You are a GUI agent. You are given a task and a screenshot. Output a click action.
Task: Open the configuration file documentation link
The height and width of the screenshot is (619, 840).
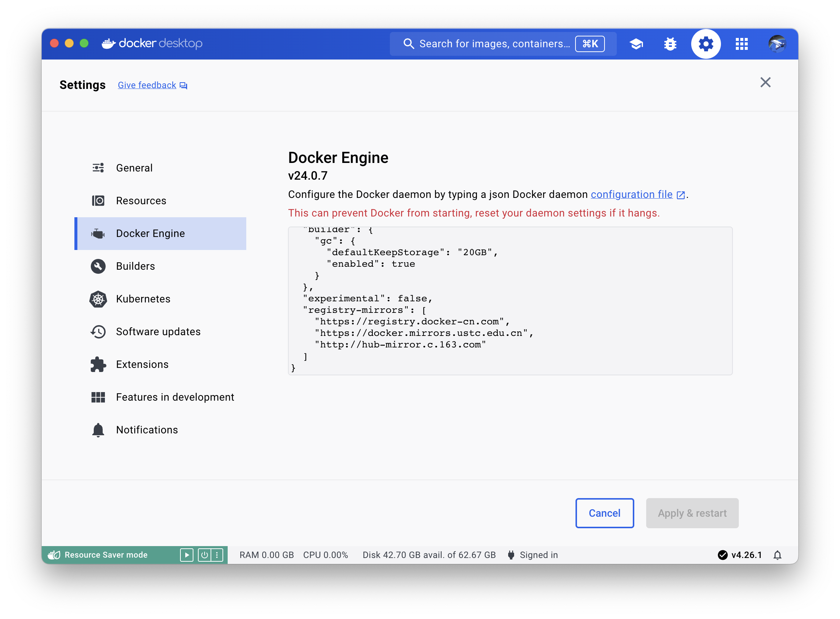click(x=631, y=195)
